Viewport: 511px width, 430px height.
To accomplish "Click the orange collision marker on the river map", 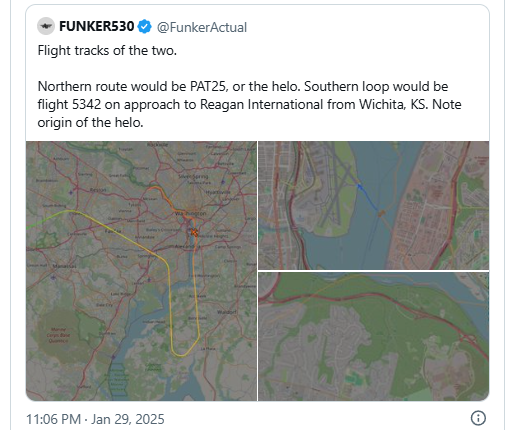I will [x=382, y=213].
